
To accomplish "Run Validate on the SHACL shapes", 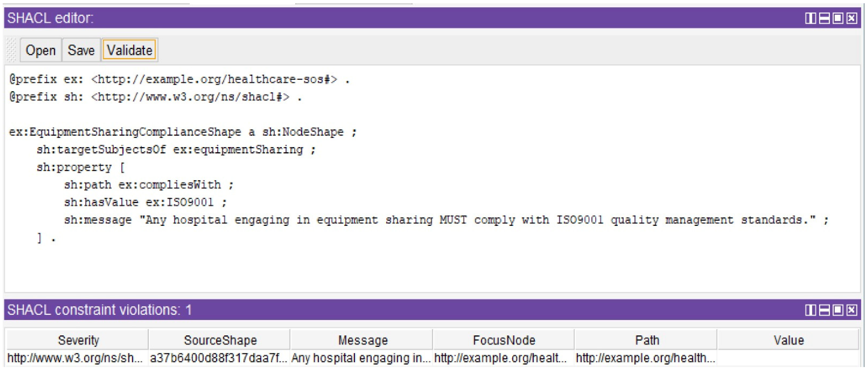I will pos(129,50).
